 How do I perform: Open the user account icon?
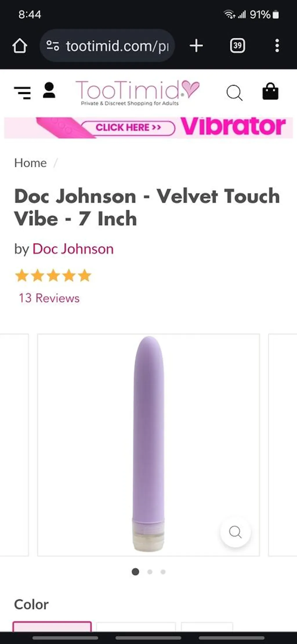tap(49, 90)
